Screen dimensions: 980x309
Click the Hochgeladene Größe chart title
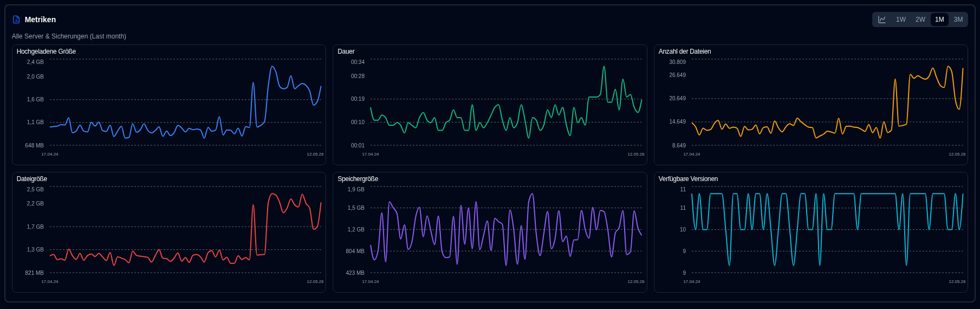pos(46,51)
